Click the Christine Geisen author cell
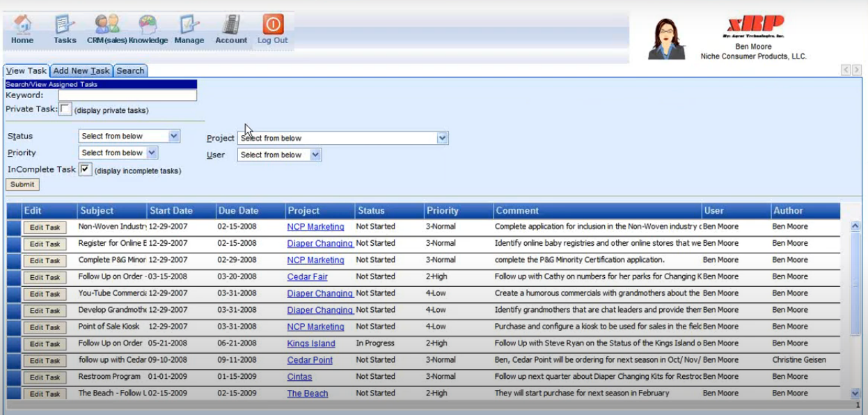 tap(799, 360)
